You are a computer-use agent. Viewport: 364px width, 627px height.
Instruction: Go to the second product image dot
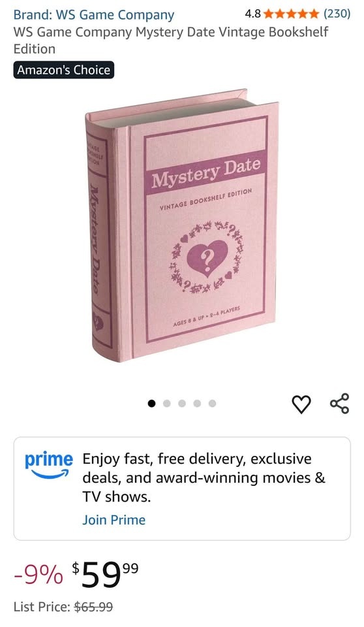(166, 403)
